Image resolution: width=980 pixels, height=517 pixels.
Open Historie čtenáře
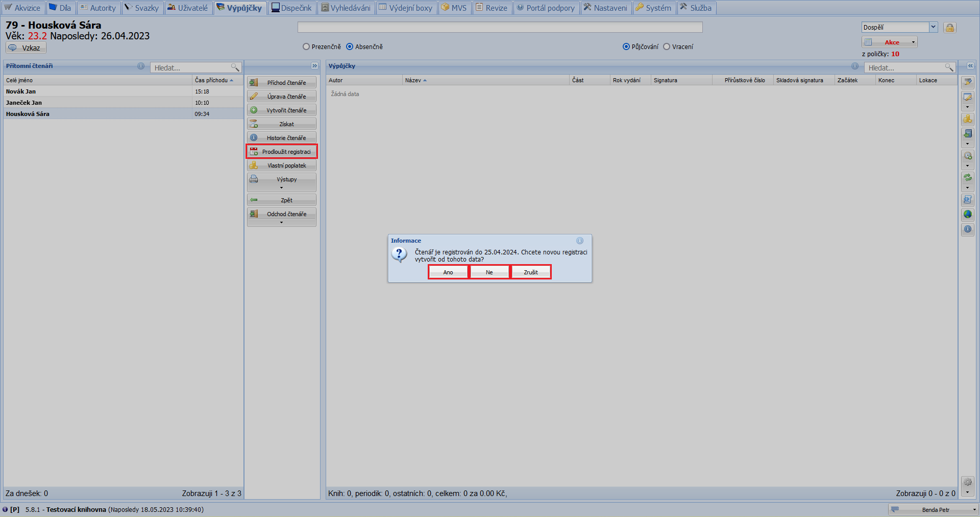click(282, 137)
